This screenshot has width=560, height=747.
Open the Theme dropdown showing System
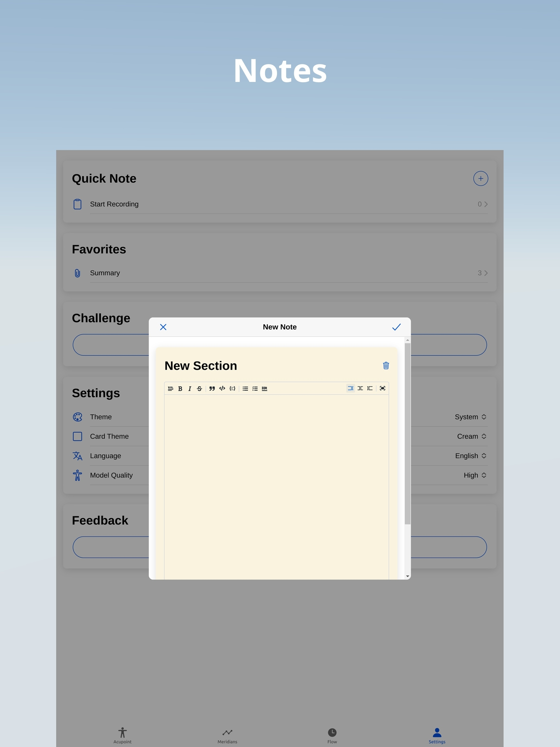tap(470, 417)
